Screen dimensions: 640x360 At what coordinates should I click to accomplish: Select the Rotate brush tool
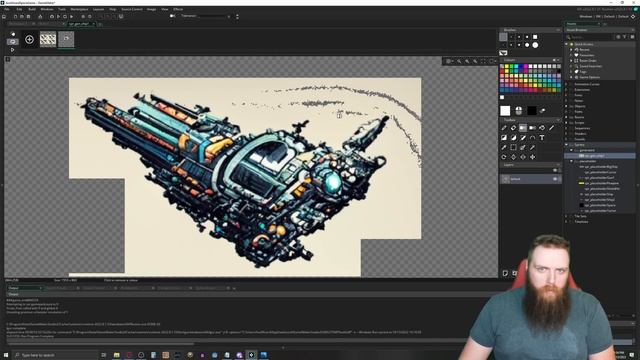pyautogui.click(x=504, y=157)
